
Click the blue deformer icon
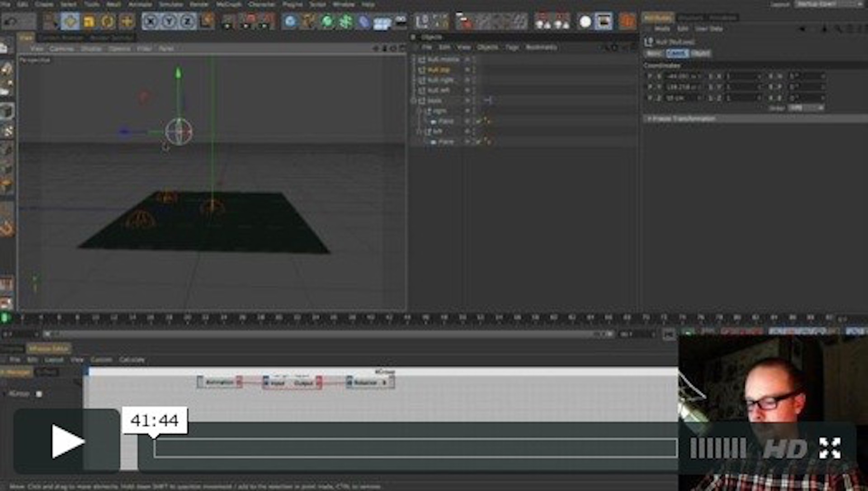[364, 21]
